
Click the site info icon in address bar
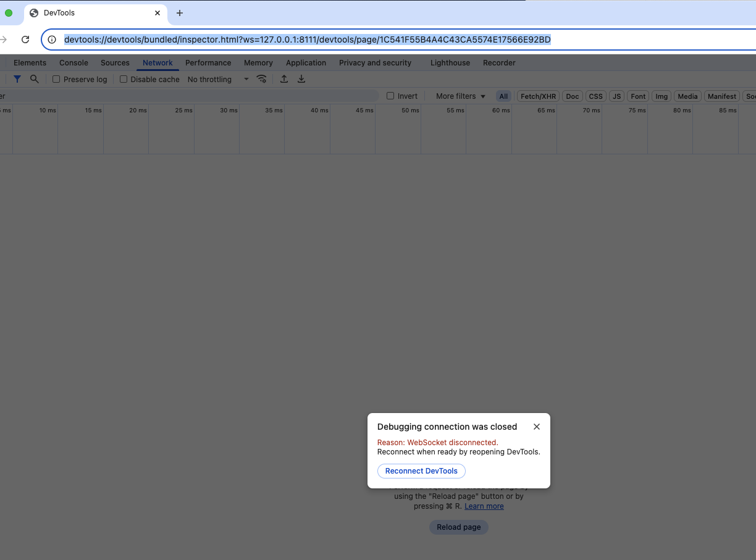tap(52, 40)
